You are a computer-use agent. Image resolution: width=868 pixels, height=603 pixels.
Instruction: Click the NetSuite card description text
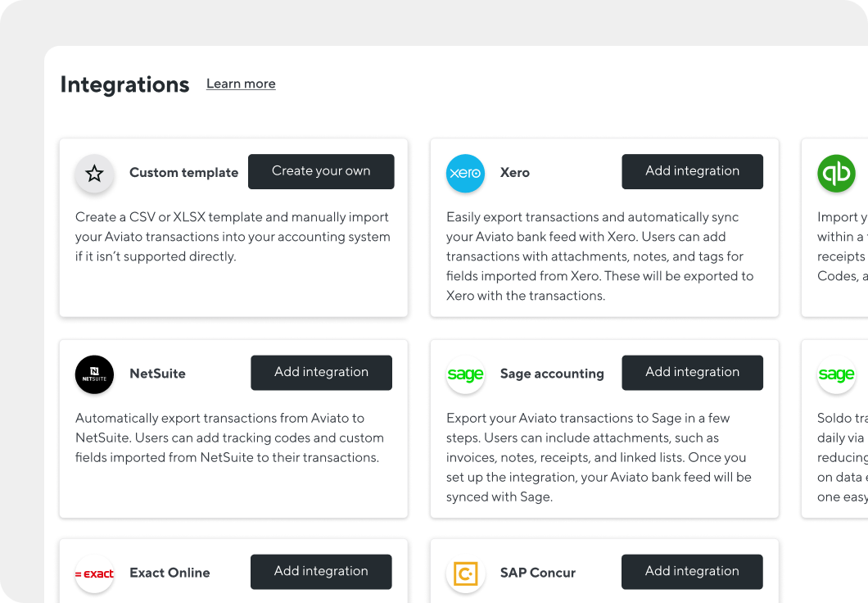point(229,438)
